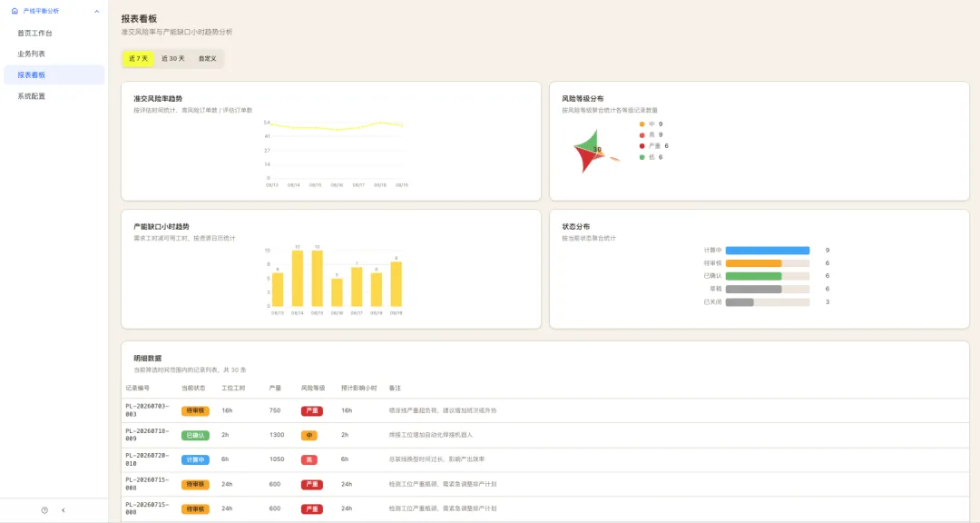Click the green 低 legend dot
The height and width of the screenshot is (523, 980).
coord(642,157)
